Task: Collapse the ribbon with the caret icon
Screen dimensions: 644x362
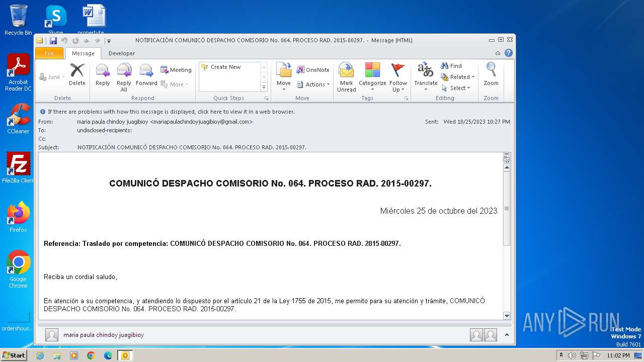Action: [498, 53]
